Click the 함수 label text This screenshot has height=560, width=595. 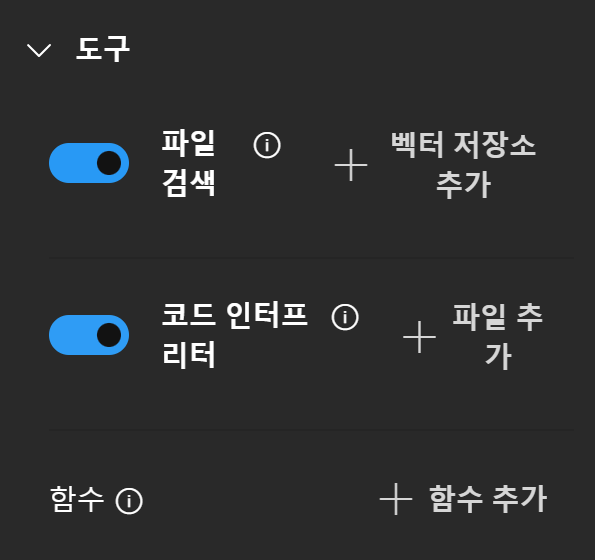click(77, 499)
